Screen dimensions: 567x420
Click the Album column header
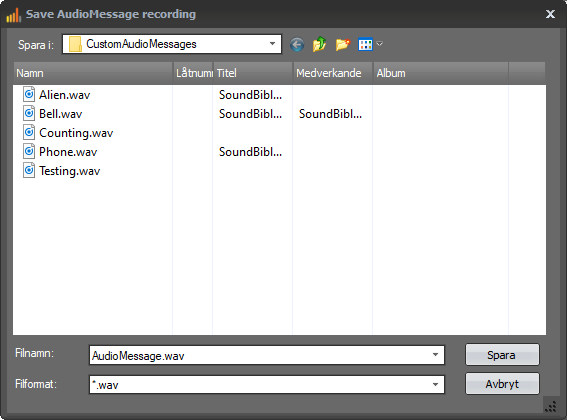point(440,73)
